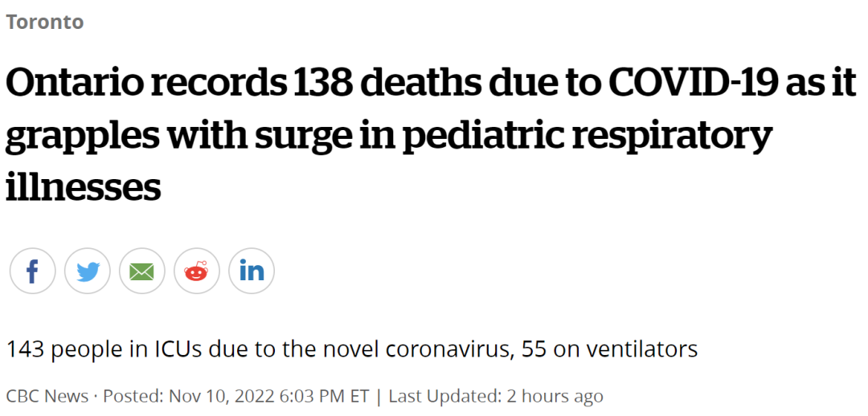This screenshot has height=416, width=868.
Task: Open the Toronto section link
Action: 45,22
